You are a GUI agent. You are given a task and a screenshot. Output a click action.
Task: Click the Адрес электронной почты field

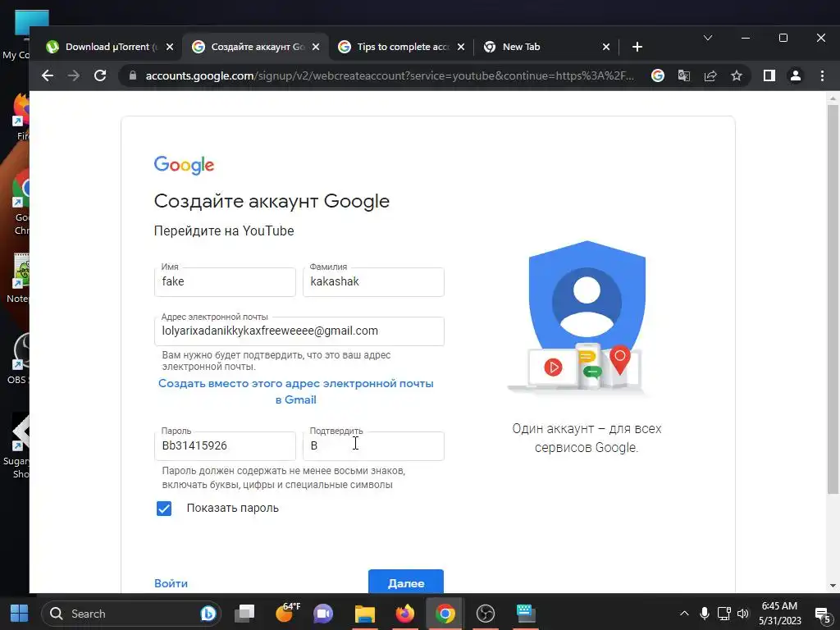[299, 331]
